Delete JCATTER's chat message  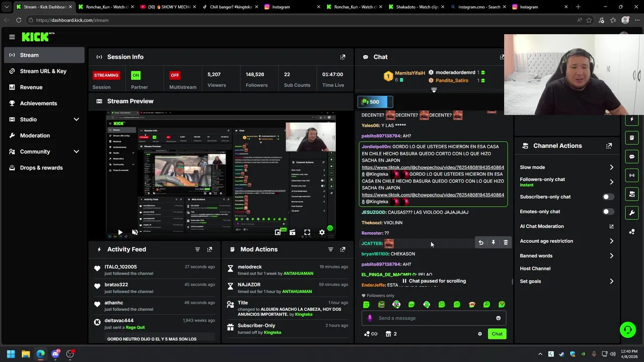[x=506, y=243]
